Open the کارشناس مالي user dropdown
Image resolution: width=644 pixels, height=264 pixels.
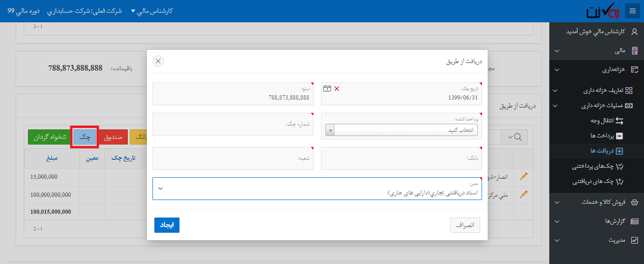click(x=152, y=10)
